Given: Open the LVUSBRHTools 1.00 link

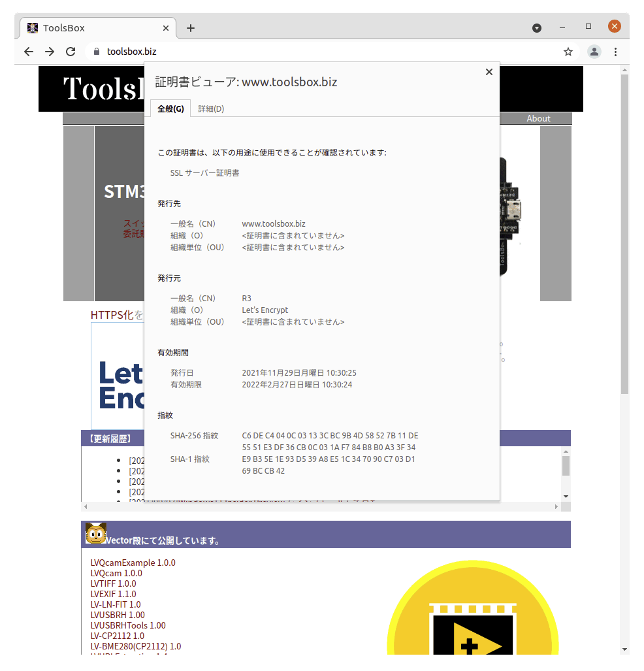Looking at the screenshot, I should (x=128, y=626).
